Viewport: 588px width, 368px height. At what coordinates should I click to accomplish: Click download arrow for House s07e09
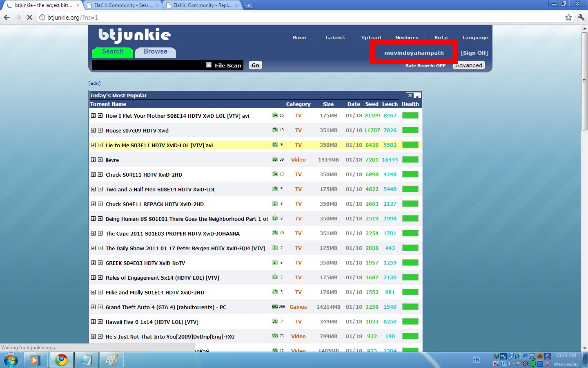93,130
